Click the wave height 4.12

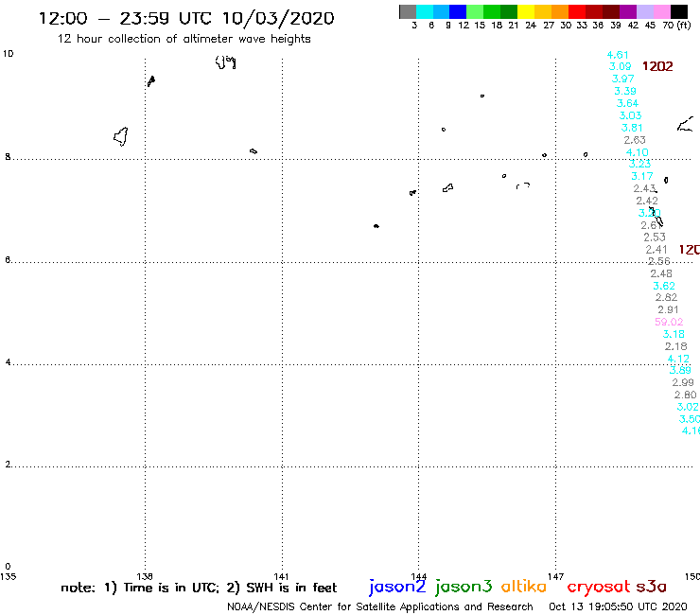point(678,360)
